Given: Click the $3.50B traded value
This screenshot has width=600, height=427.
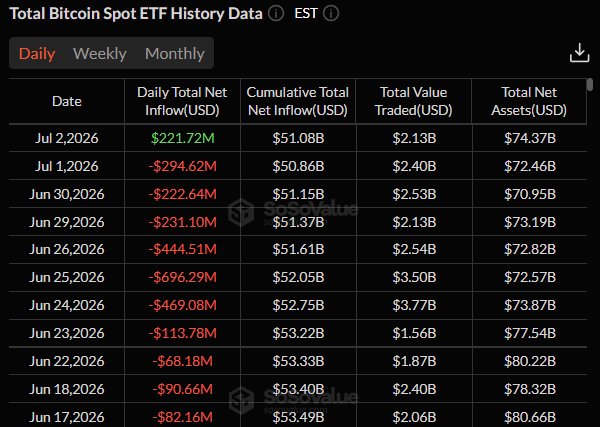Looking at the screenshot, I should coord(414,277).
